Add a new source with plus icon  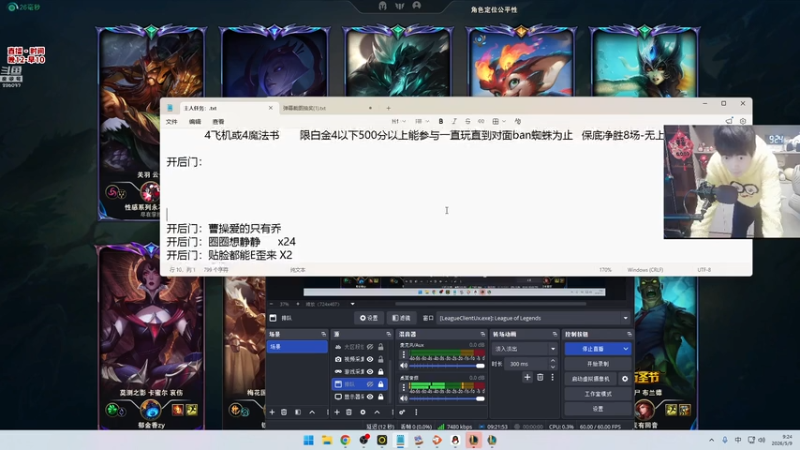pyautogui.click(x=337, y=412)
